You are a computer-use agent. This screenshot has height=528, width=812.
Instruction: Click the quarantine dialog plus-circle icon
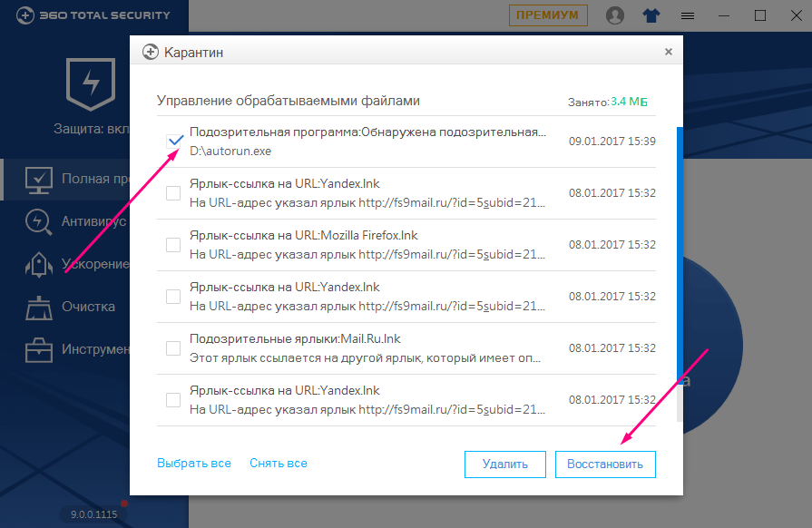click(x=151, y=52)
